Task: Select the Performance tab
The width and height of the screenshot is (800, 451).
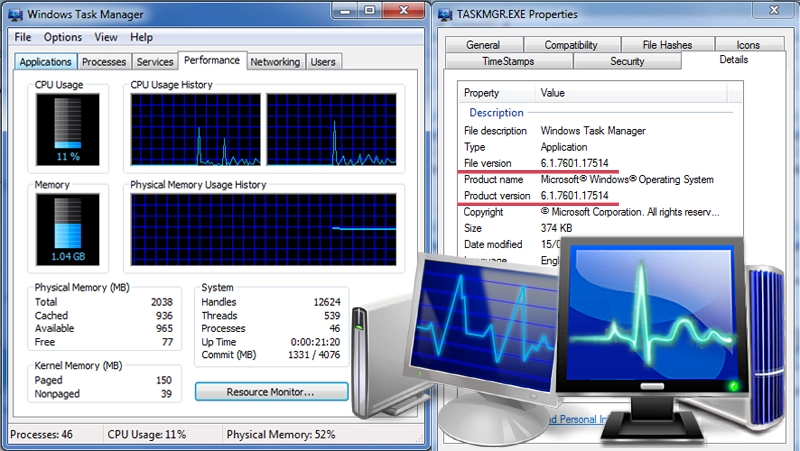Action: 212,60
